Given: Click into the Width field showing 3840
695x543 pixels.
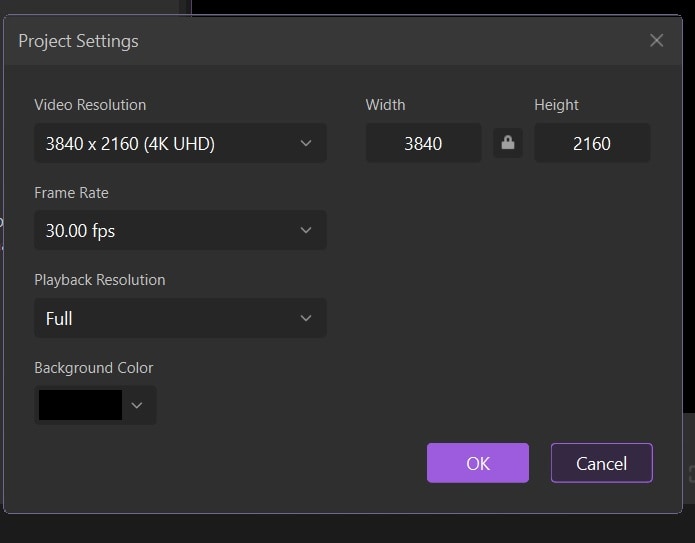Looking at the screenshot, I should pyautogui.click(x=423, y=143).
